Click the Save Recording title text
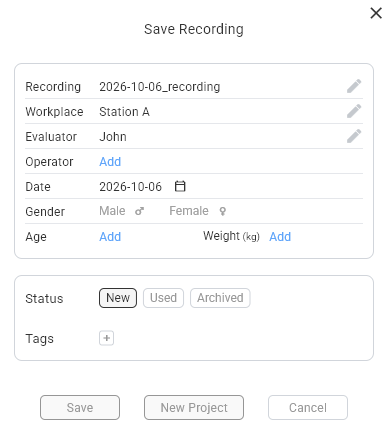This screenshot has height=437, width=388. (x=194, y=29)
